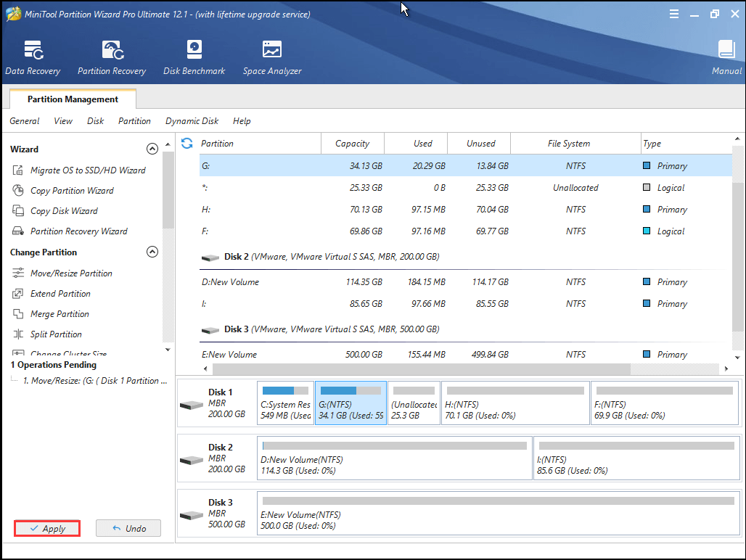
Task: Click the Partition Recovery Wizard icon
Action: [x=18, y=231]
